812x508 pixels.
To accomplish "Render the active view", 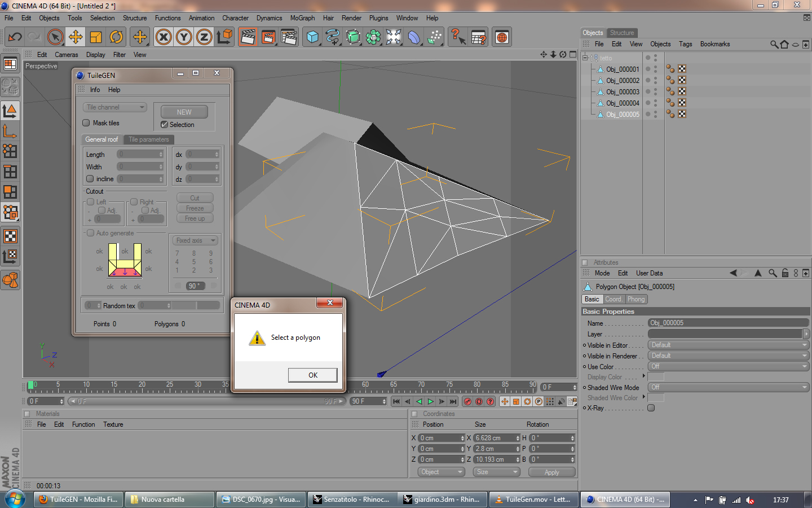I will click(248, 37).
